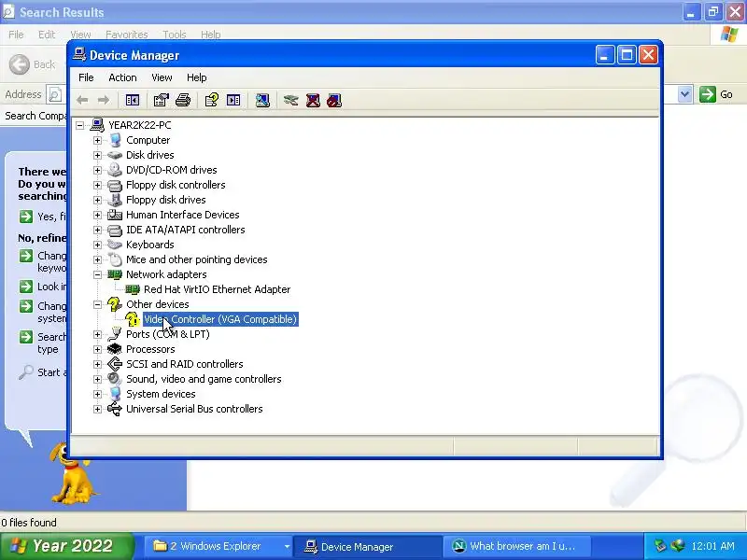Image resolution: width=747 pixels, height=560 pixels.
Task: Expand the Disk drives node
Action: (x=98, y=155)
